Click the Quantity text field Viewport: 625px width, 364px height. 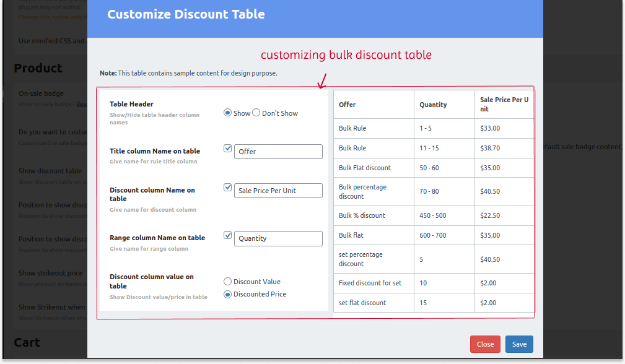pyautogui.click(x=278, y=238)
